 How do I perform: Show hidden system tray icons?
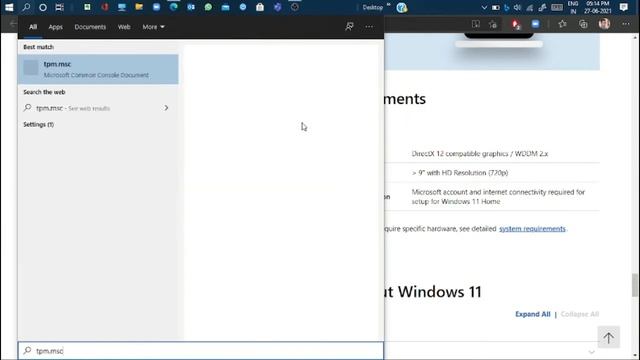[484, 7]
